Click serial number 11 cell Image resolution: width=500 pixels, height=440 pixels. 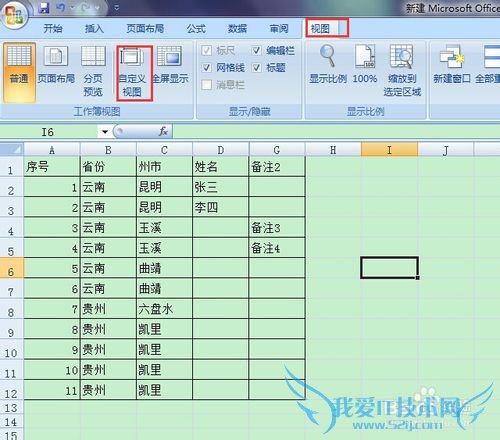[52, 390]
